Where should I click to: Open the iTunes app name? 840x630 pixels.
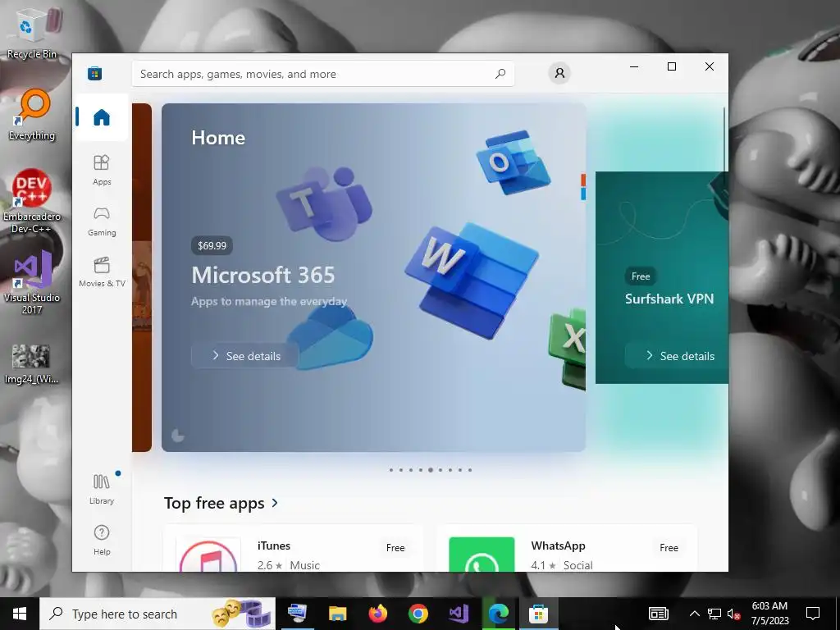pyautogui.click(x=274, y=546)
